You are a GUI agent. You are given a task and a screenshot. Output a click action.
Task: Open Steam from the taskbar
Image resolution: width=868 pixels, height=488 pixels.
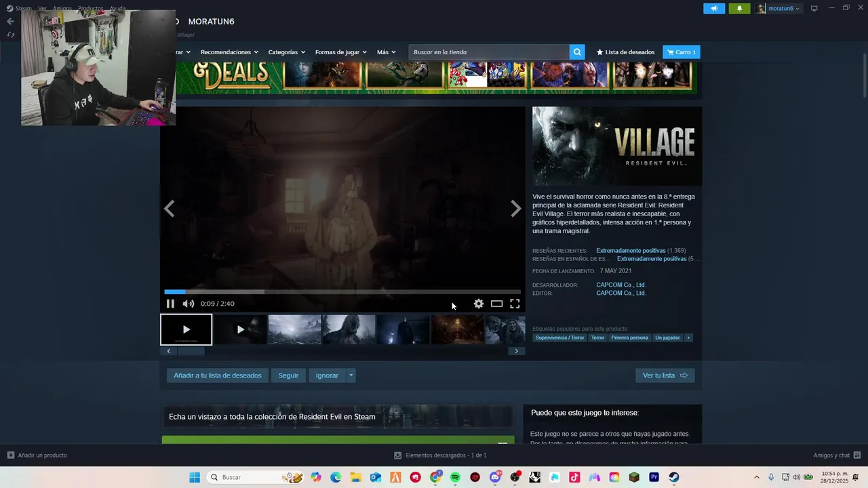coord(674,477)
